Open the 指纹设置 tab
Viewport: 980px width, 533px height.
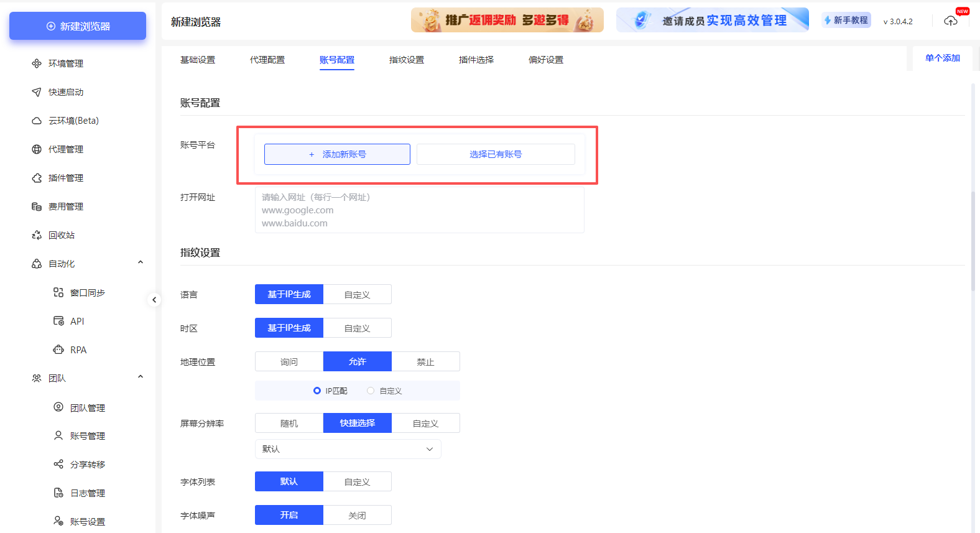tap(407, 60)
